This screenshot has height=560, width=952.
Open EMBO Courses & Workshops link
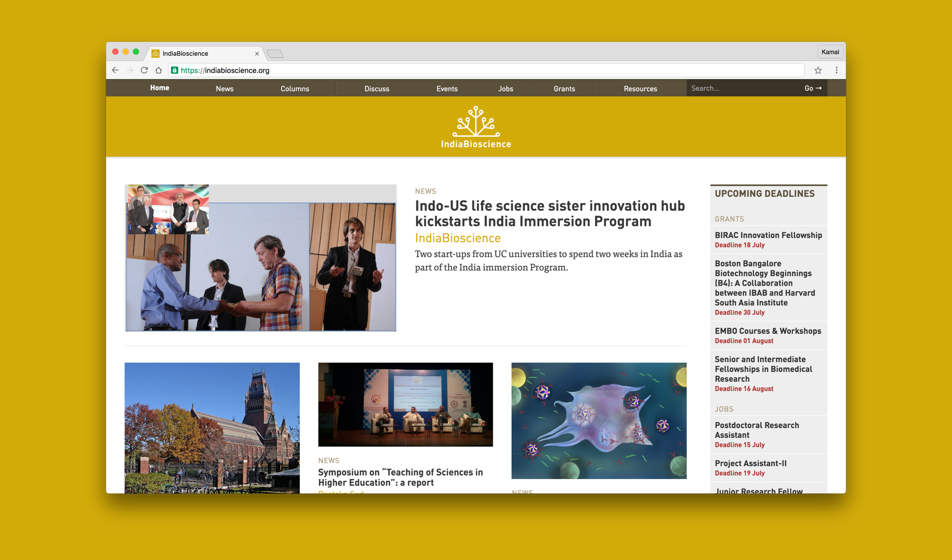(768, 331)
